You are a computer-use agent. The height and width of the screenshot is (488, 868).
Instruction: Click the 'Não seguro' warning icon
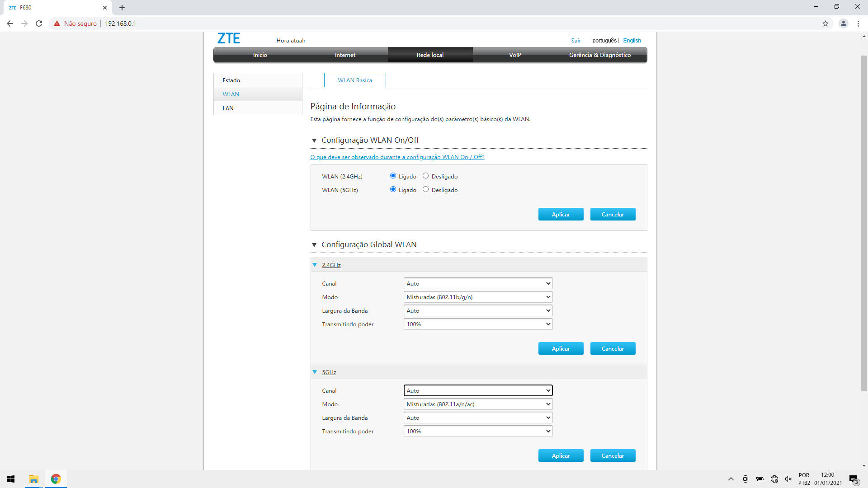[57, 23]
